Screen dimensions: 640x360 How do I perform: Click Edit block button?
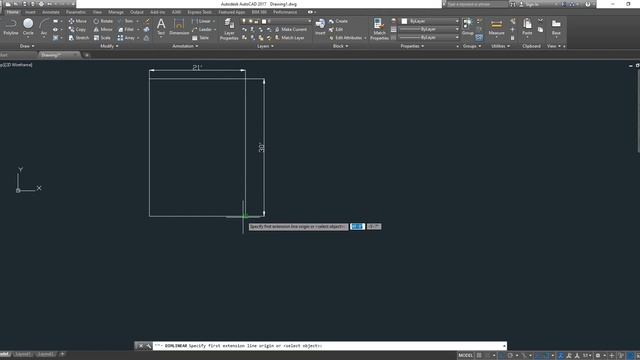point(336,29)
